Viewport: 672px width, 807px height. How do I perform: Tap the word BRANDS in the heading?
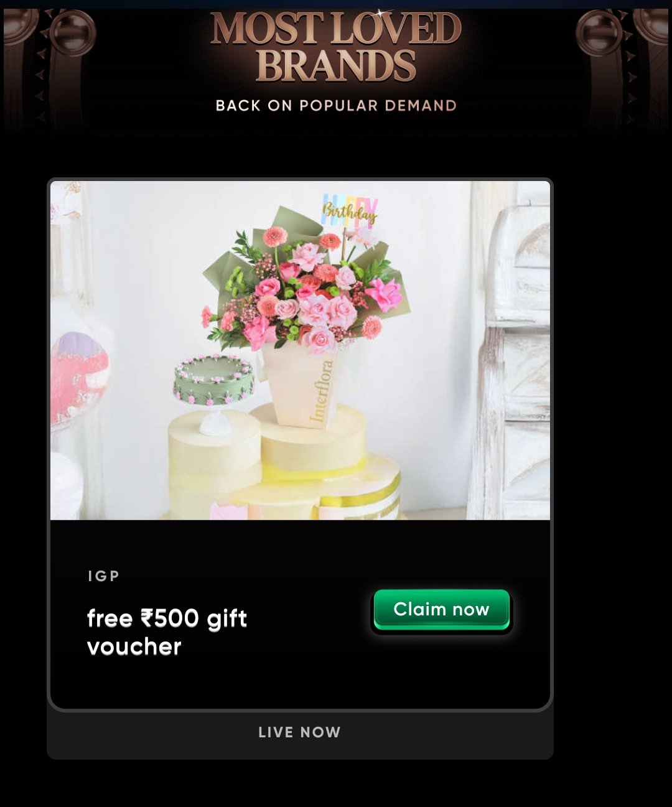coord(336,66)
